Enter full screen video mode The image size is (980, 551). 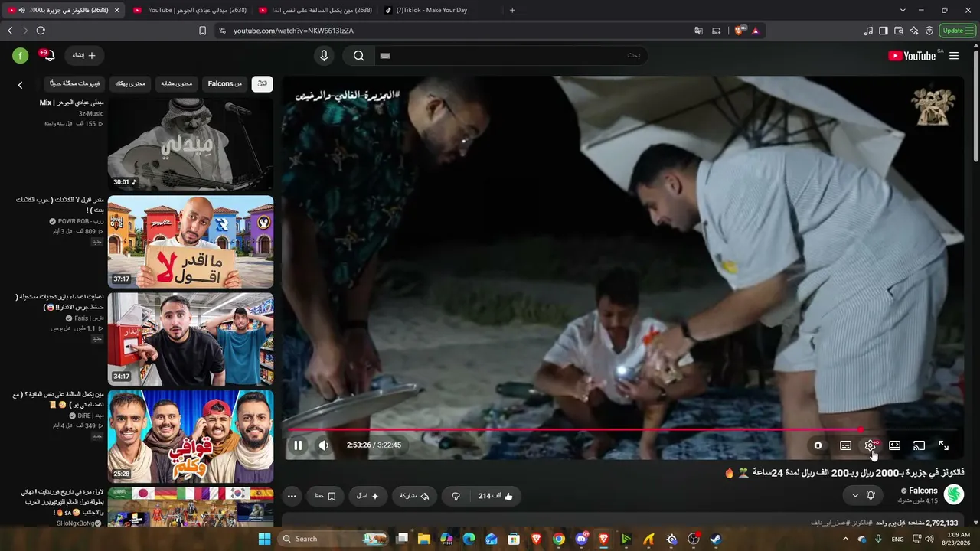(944, 445)
